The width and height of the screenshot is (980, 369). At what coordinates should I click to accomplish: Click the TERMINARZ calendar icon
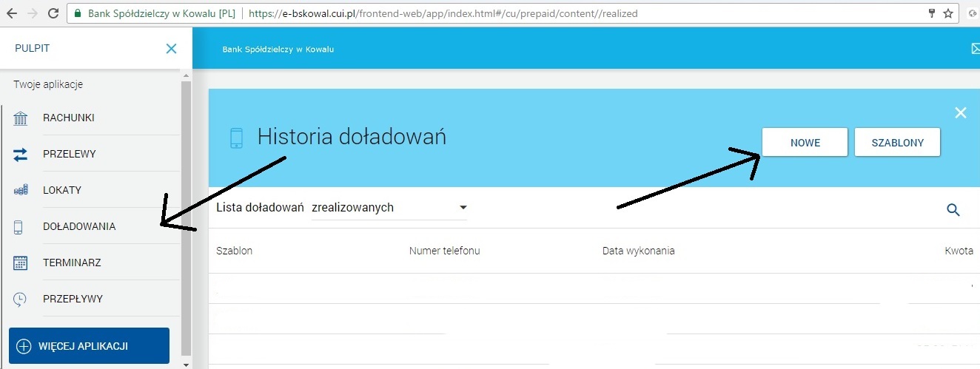point(21,263)
